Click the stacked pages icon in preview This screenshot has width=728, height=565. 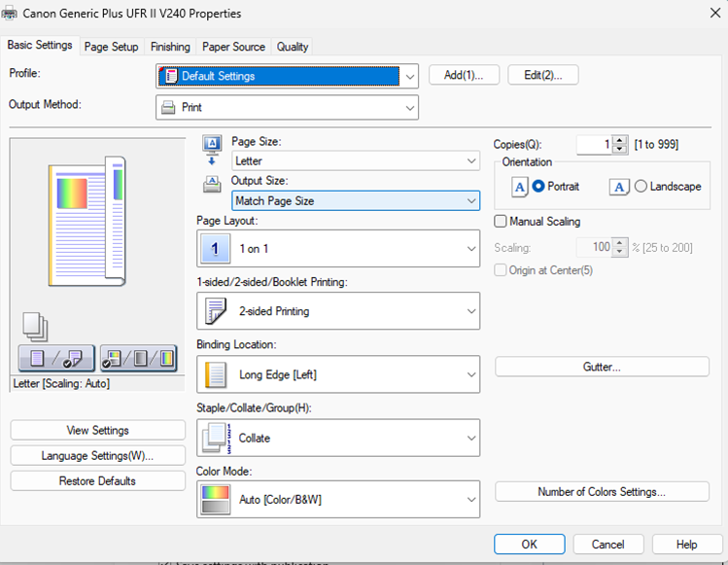[x=35, y=326]
